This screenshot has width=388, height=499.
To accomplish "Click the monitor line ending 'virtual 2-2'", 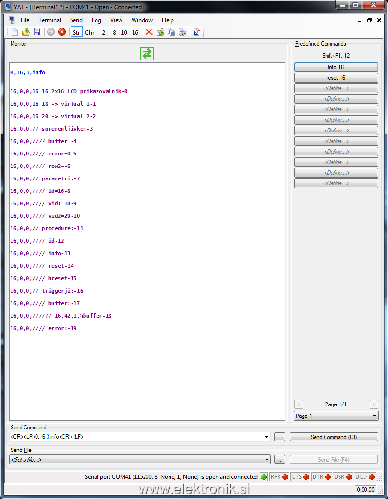I will [x=53, y=116].
